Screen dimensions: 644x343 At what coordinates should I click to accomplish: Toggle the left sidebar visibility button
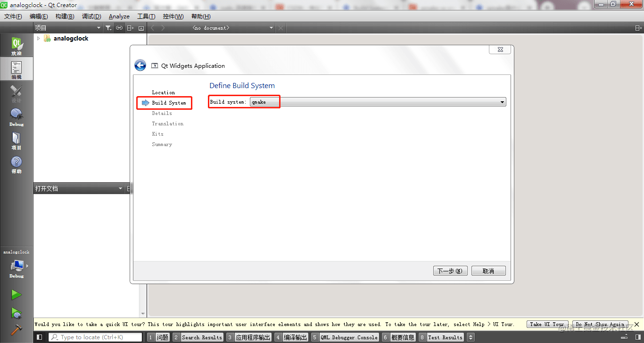click(40, 337)
